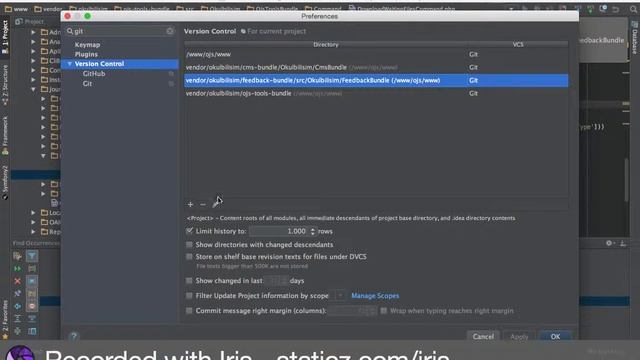Open Search Everywhere magnifier in main window
Screen dimensions: 640x360
[633, 9]
